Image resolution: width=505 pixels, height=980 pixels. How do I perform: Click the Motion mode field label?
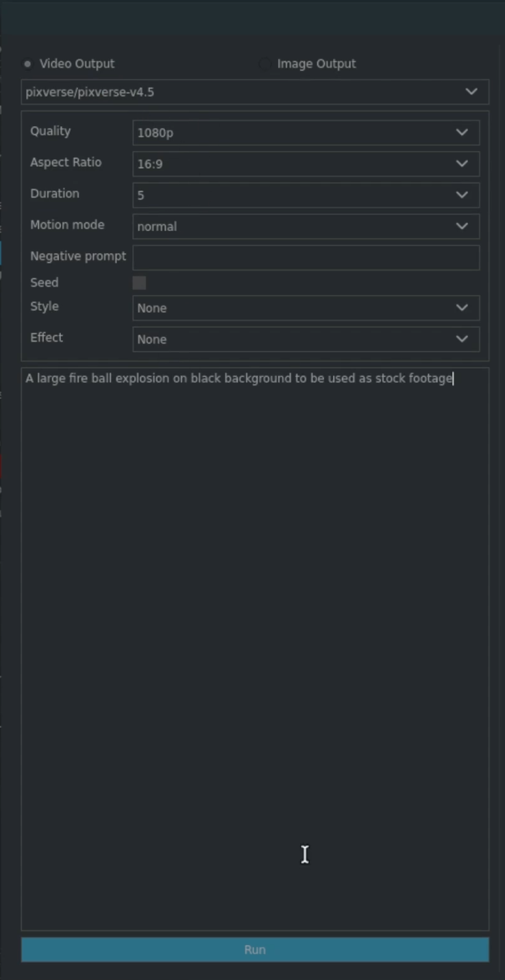[67, 225]
